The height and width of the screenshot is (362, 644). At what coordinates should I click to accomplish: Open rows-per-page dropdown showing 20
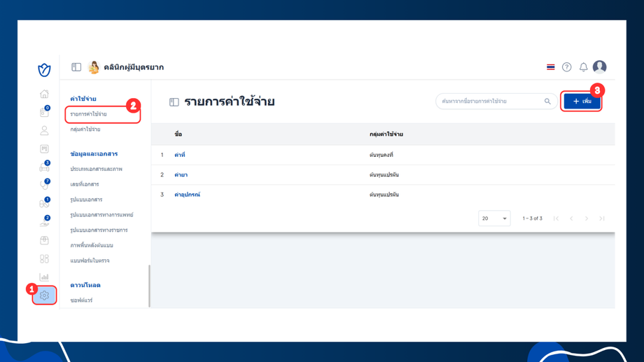click(x=494, y=218)
